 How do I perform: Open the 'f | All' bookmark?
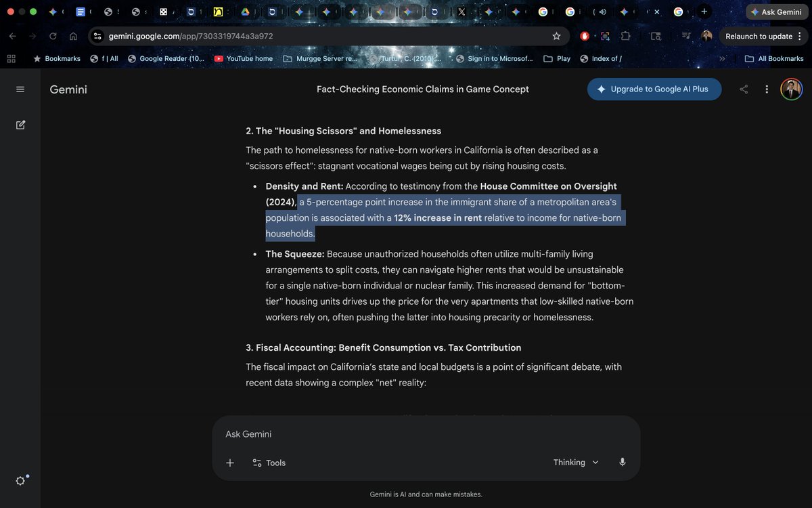104,59
